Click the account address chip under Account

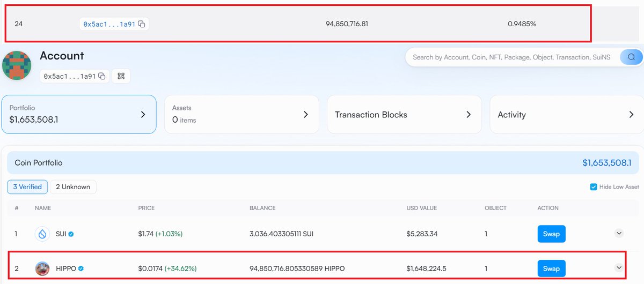(75, 76)
